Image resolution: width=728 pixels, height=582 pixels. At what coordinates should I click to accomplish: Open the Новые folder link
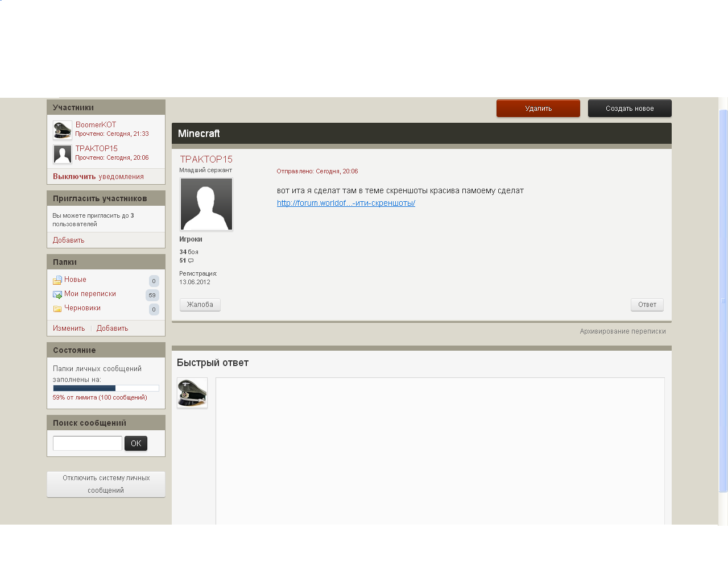(75, 279)
